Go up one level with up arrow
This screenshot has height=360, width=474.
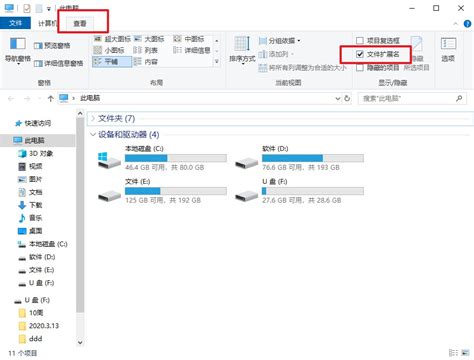click(x=50, y=99)
